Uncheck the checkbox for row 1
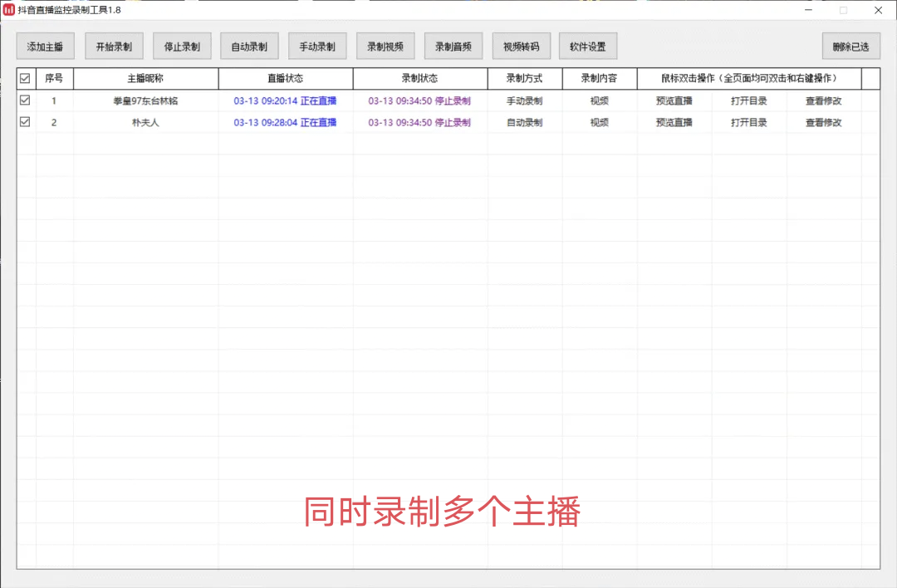The image size is (897, 588). pyautogui.click(x=25, y=100)
